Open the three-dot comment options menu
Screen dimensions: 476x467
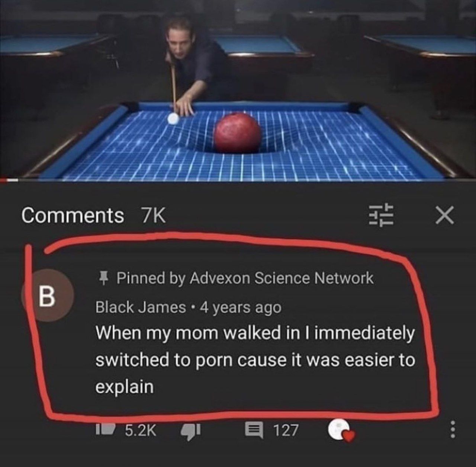coord(453,430)
